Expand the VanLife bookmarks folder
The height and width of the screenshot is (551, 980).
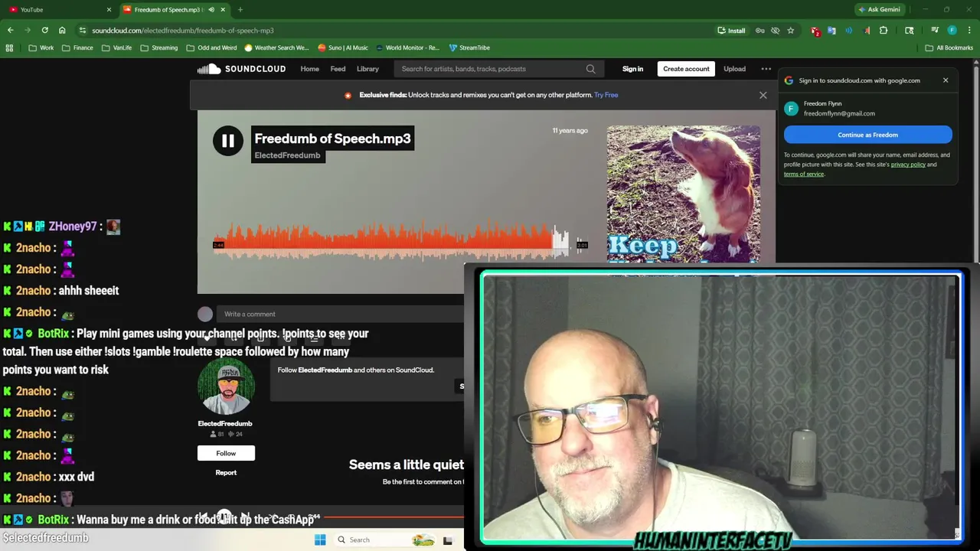(x=116, y=47)
